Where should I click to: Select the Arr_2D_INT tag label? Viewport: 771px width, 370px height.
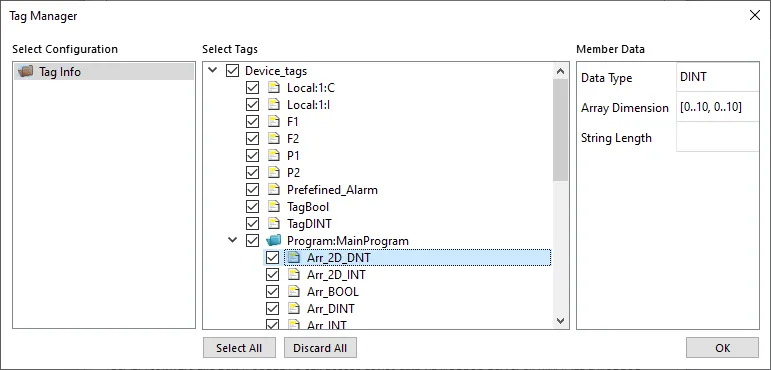pyautogui.click(x=336, y=275)
